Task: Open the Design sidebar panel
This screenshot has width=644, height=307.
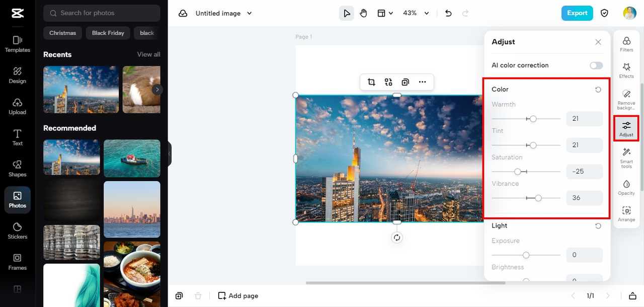Action: pos(17,75)
